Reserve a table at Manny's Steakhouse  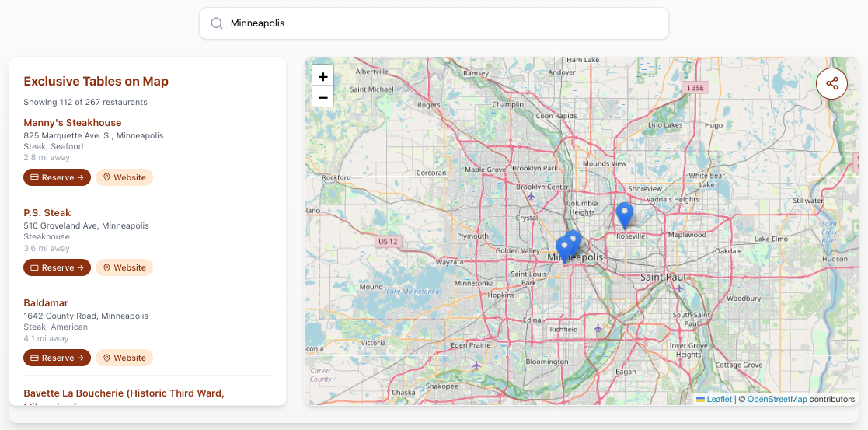click(x=57, y=177)
